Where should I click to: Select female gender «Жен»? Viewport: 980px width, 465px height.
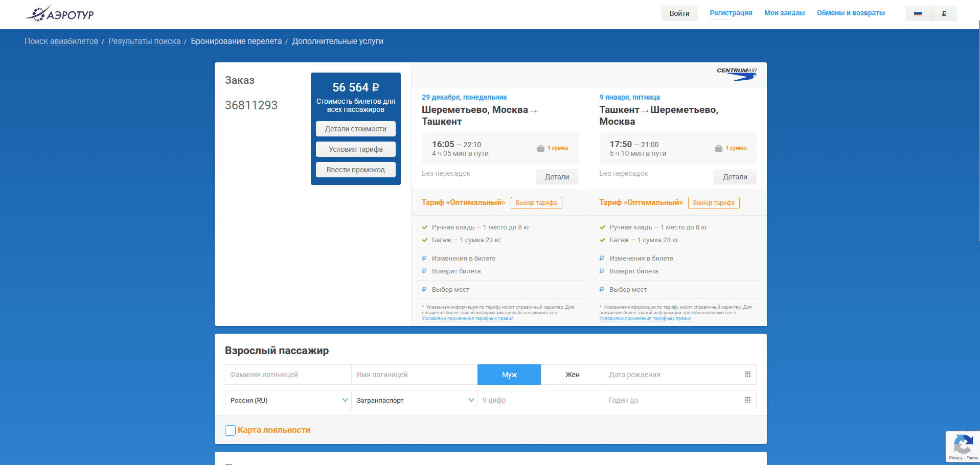click(x=572, y=375)
